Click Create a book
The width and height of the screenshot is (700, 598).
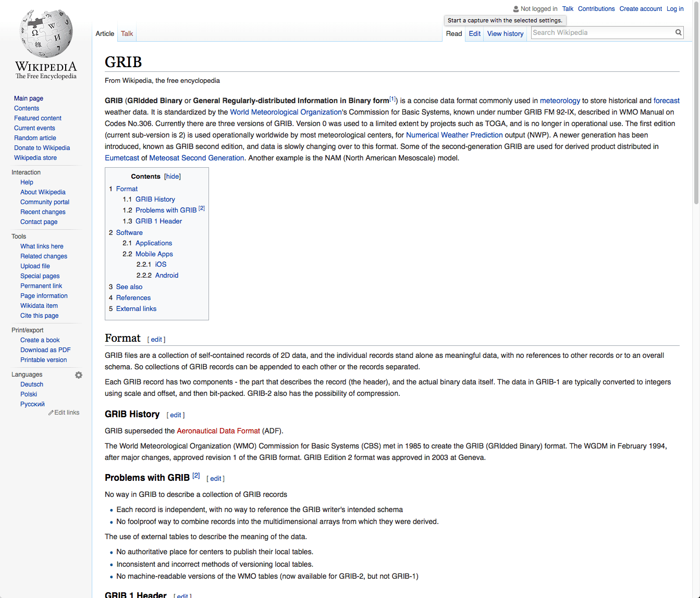(x=40, y=340)
